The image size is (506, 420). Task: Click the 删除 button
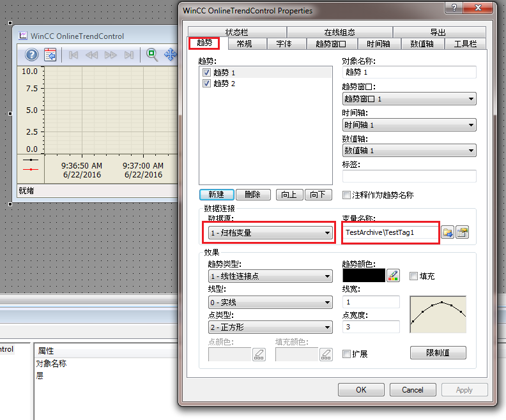pyautogui.click(x=253, y=195)
